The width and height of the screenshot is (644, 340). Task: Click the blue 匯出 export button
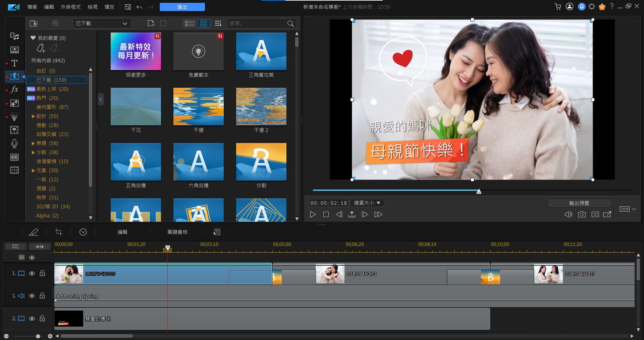pyautogui.click(x=182, y=7)
